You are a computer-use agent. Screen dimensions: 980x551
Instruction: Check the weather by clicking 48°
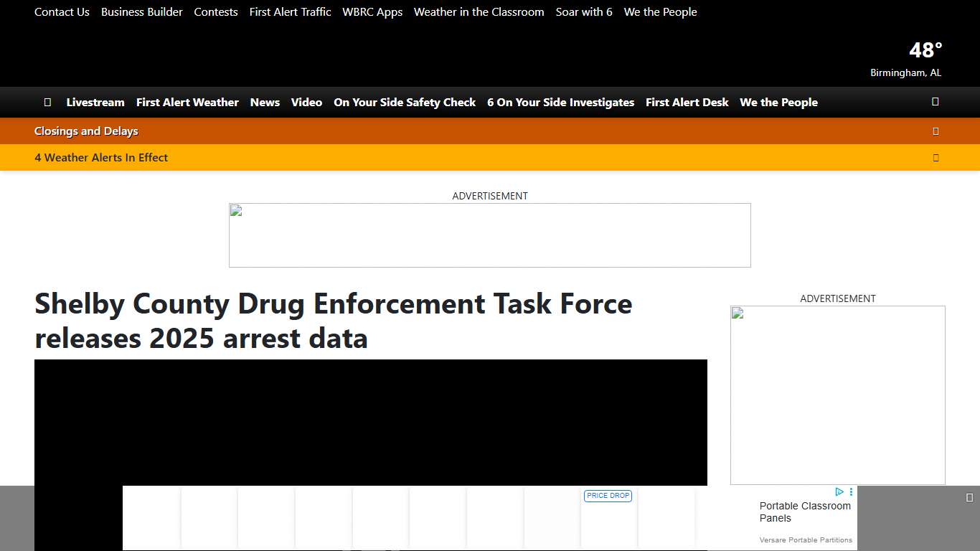click(x=925, y=50)
